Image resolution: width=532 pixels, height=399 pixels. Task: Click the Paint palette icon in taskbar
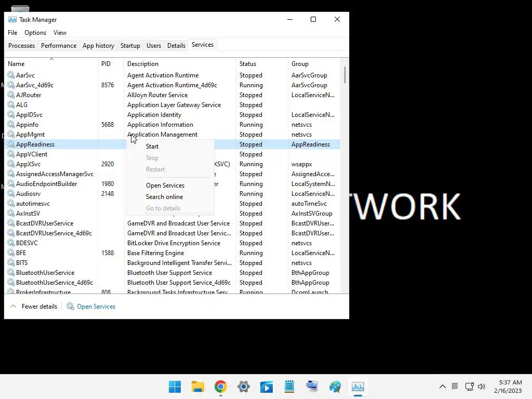[x=335, y=387]
